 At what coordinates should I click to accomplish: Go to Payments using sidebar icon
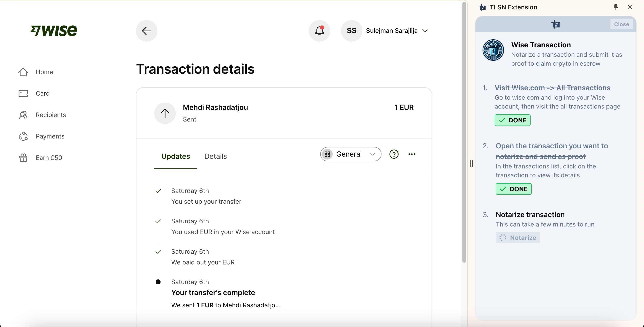pyautogui.click(x=23, y=136)
